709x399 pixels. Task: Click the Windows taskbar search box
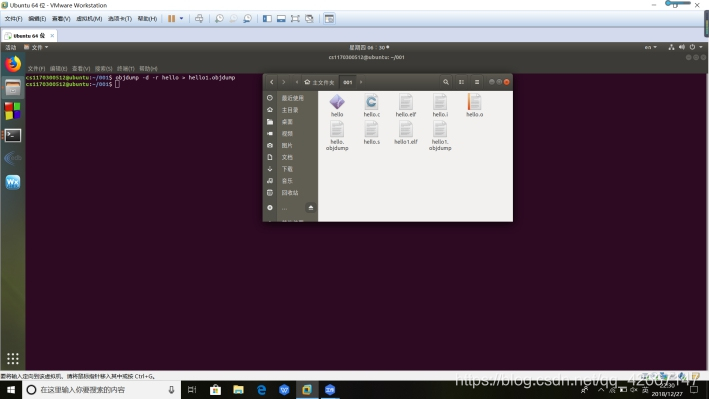pyautogui.click(x=101, y=390)
